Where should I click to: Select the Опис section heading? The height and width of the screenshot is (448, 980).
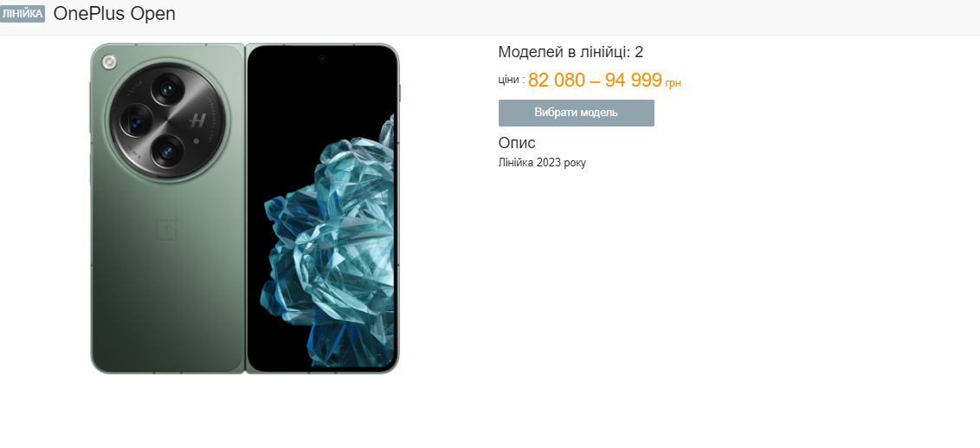(x=517, y=143)
